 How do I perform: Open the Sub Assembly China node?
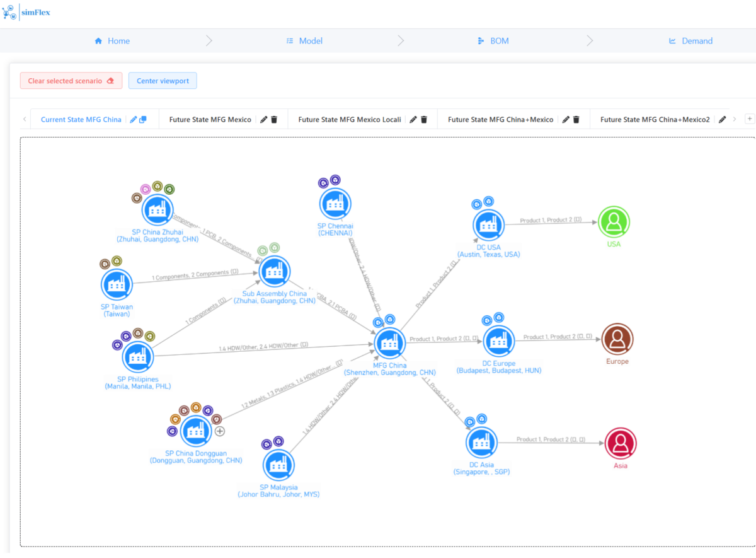274,271
